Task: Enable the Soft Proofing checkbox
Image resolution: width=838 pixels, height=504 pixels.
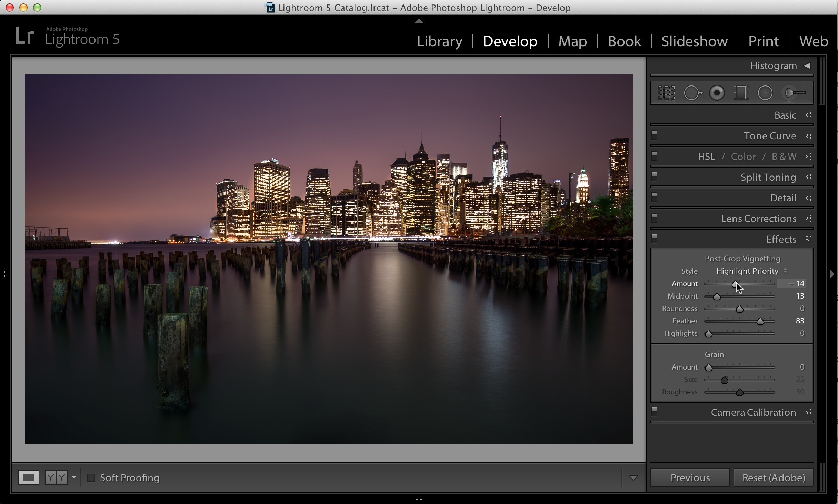Action: pyautogui.click(x=91, y=477)
